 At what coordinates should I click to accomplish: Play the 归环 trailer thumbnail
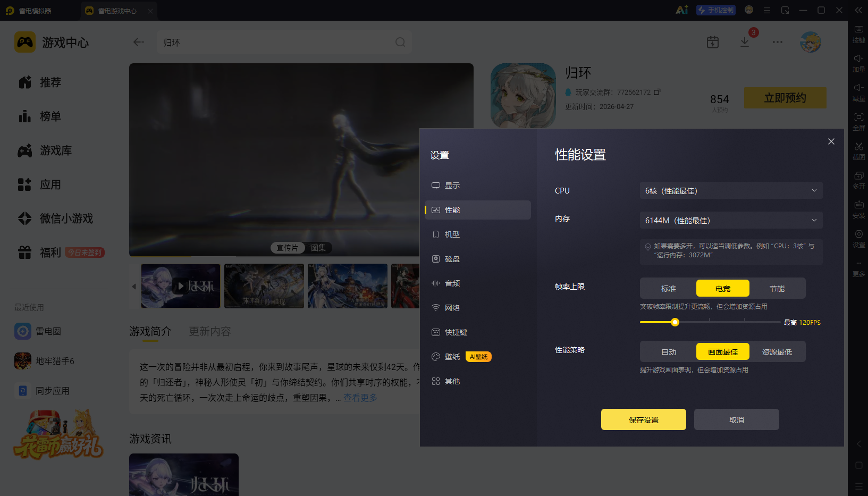pyautogui.click(x=181, y=286)
